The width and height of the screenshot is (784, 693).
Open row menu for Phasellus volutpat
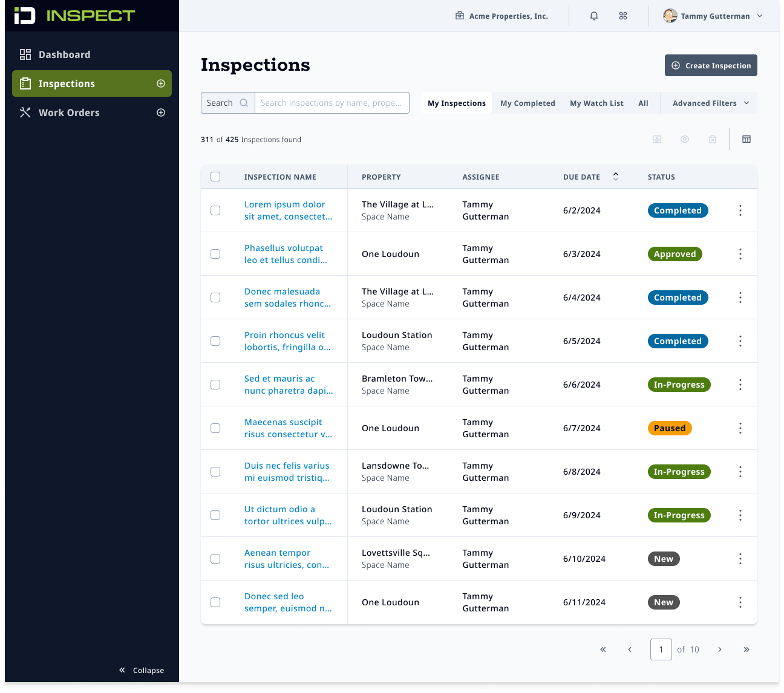[x=740, y=254]
